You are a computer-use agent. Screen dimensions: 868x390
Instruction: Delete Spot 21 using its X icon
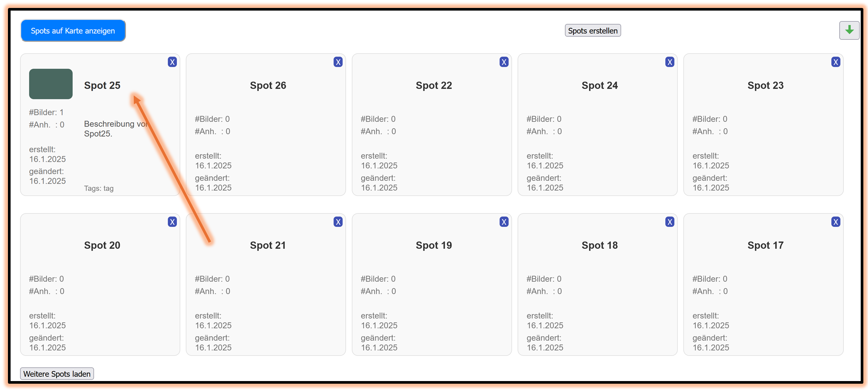point(338,222)
